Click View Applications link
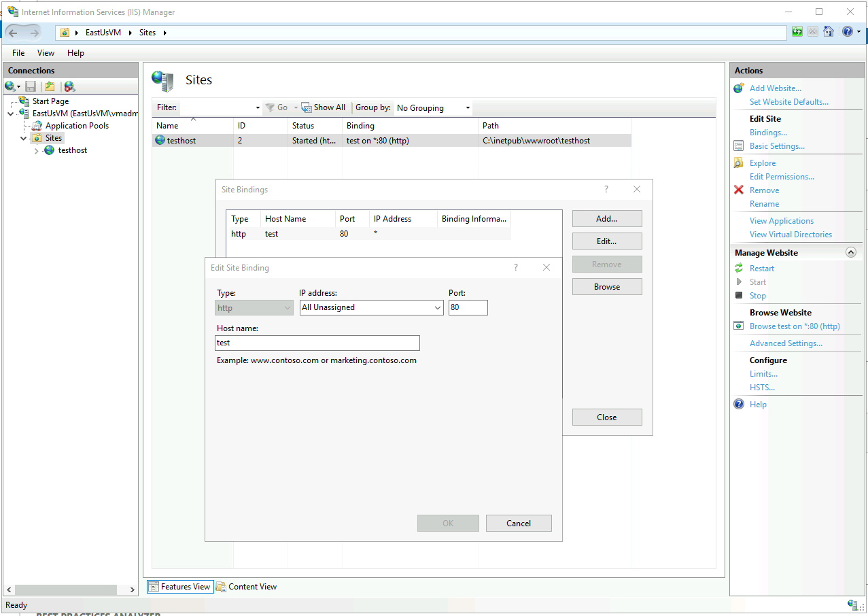The image size is (868, 616). 782,221
